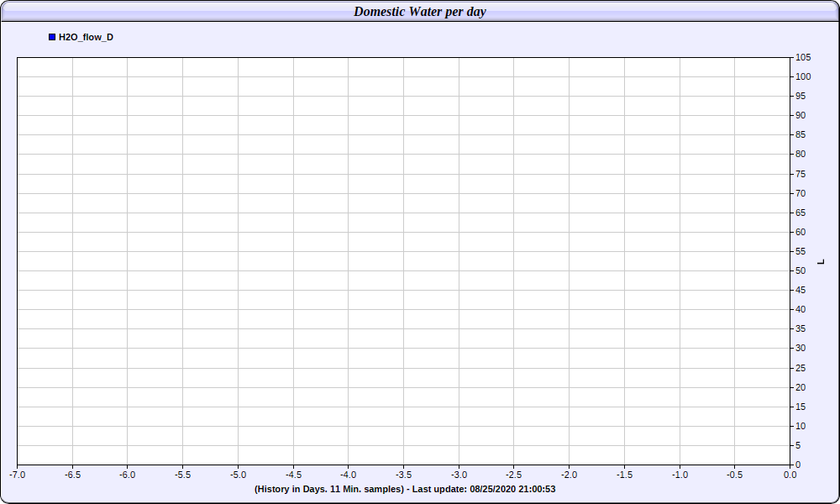This screenshot has width=840, height=504.
Task: Click the 90 y-axis value
Action: click(x=801, y=115)
